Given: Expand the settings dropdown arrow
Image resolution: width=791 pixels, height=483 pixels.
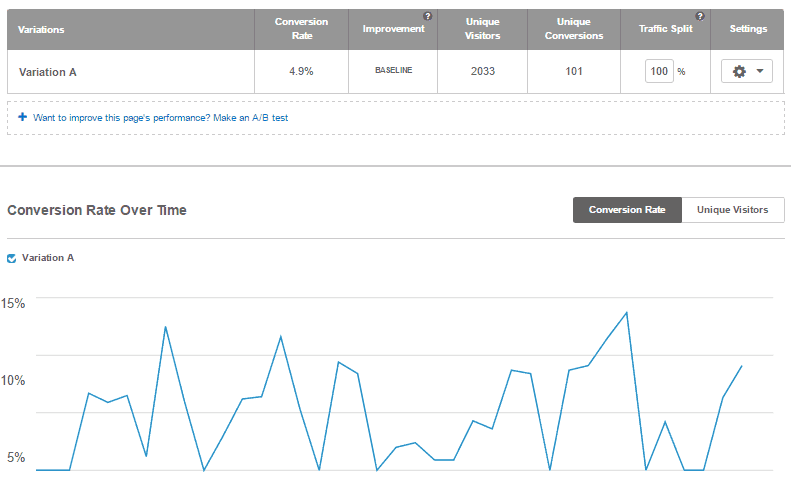Looking at the screenshot, I should 760,71.
